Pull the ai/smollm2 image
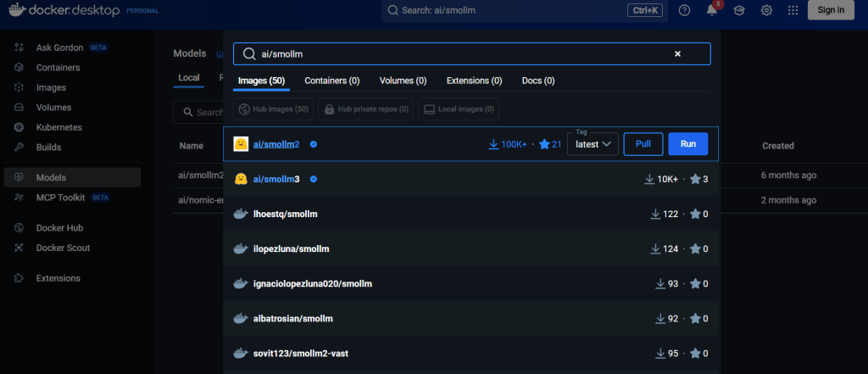Viewport: 868px width, 374px height. [643, 144]
